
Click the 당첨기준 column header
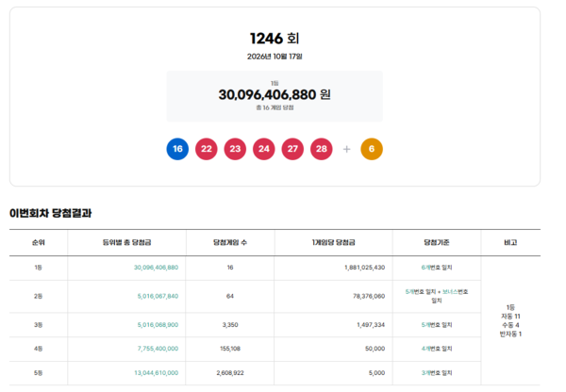click(x=437, y=242)
